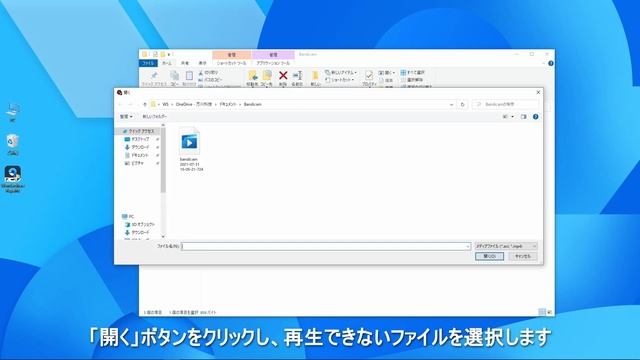This screenshot has width=640, height=360.
Task: Open Application Tools (アプリケーション ツール) ribbon tab
Action: (273, 63)
